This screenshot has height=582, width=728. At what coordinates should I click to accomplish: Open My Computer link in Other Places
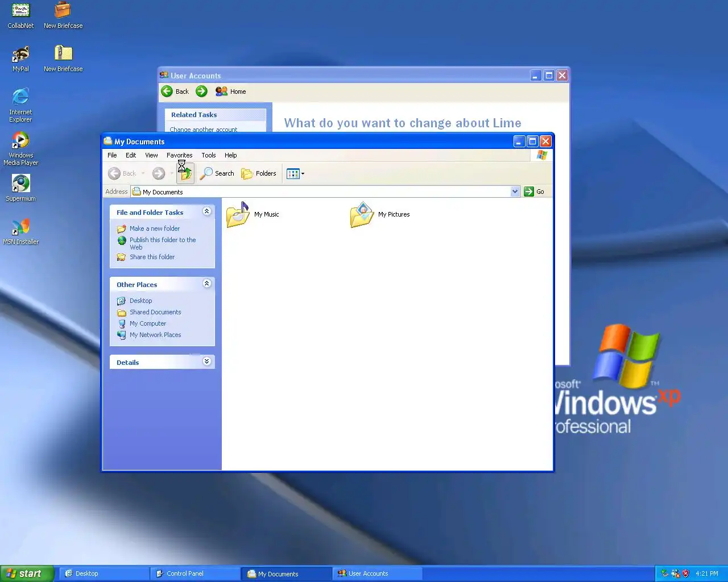tap(148, 323)
